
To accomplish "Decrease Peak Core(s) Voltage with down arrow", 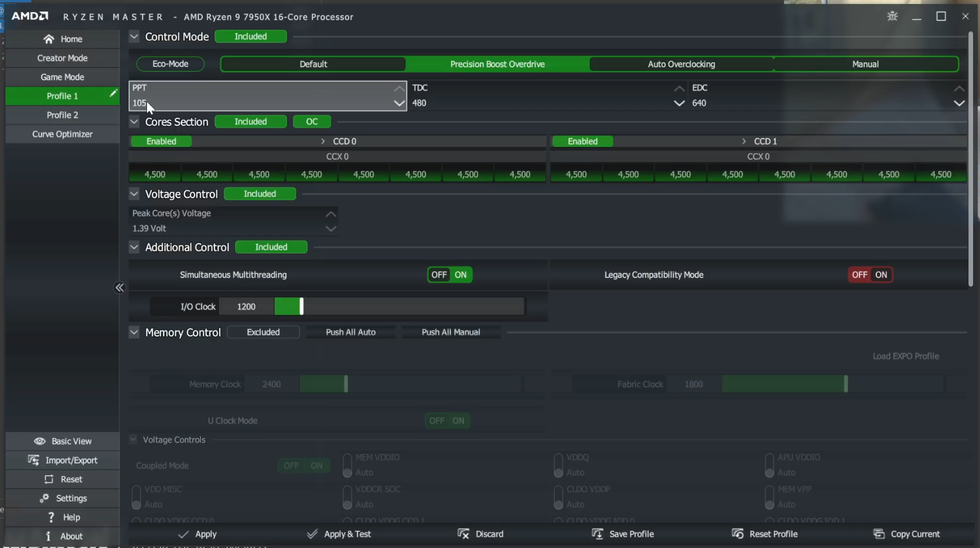I will [x=331, y=229].
